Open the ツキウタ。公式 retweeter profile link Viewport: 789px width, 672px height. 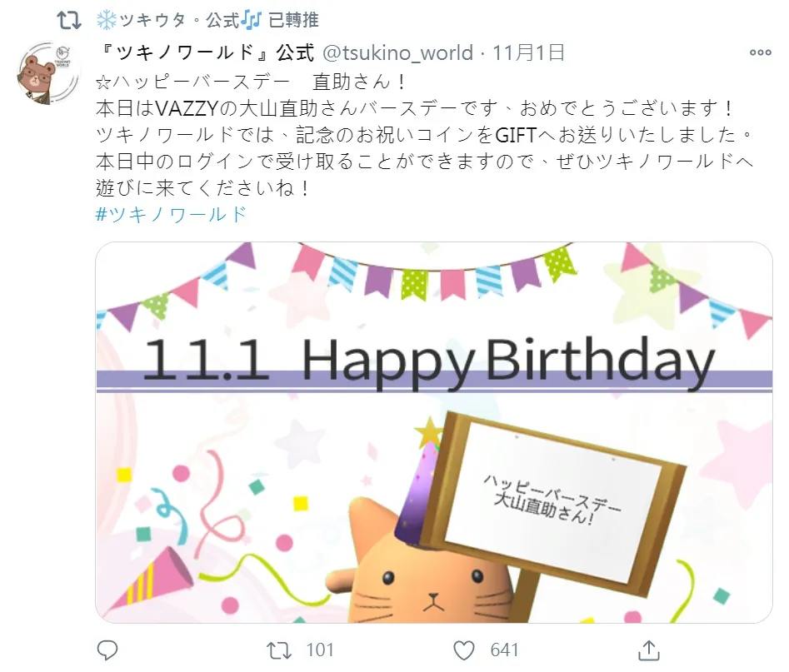pos(178,20)
